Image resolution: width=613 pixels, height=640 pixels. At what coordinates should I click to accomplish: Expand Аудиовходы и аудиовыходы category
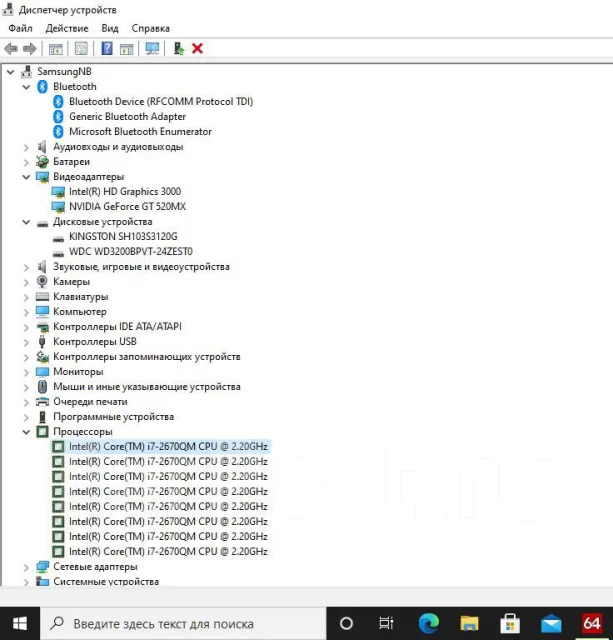tap(27, 147)
